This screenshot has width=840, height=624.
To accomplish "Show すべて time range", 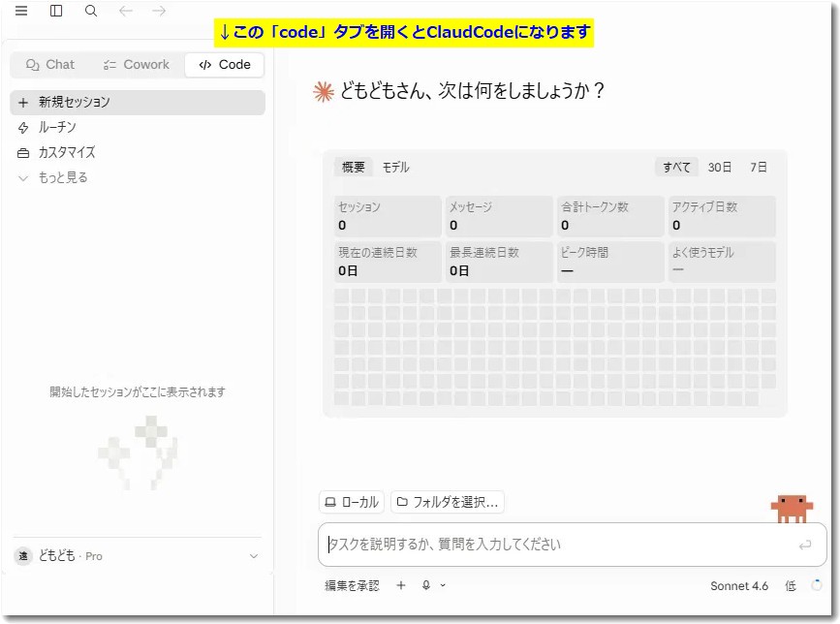I will coord(676,168).
